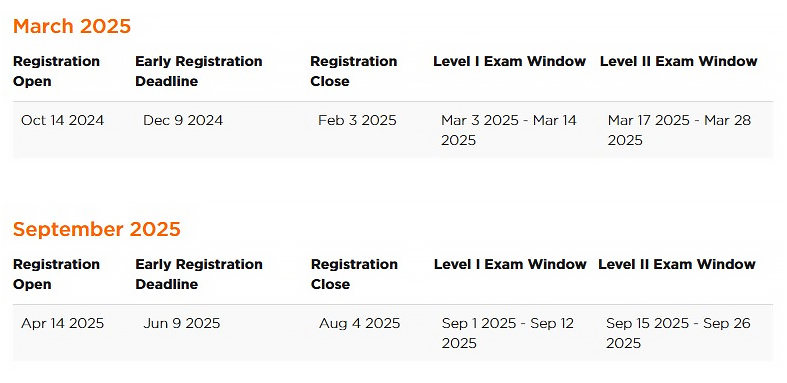The height and width of the screenshot is (383, 787).
Task: Click the Apr 14 2025 registration open date
Action: [63, 323]
